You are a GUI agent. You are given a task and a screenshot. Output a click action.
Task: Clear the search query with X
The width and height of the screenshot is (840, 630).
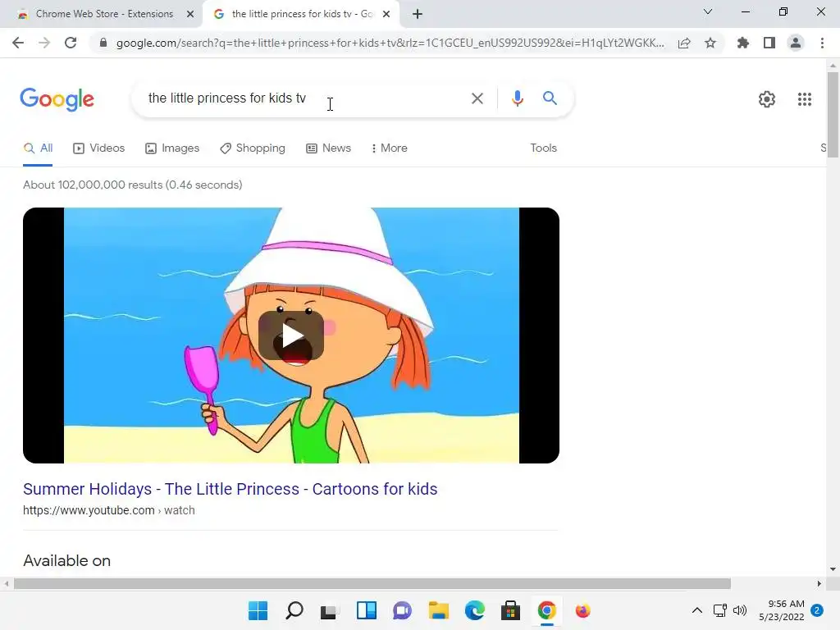point(477,98)
